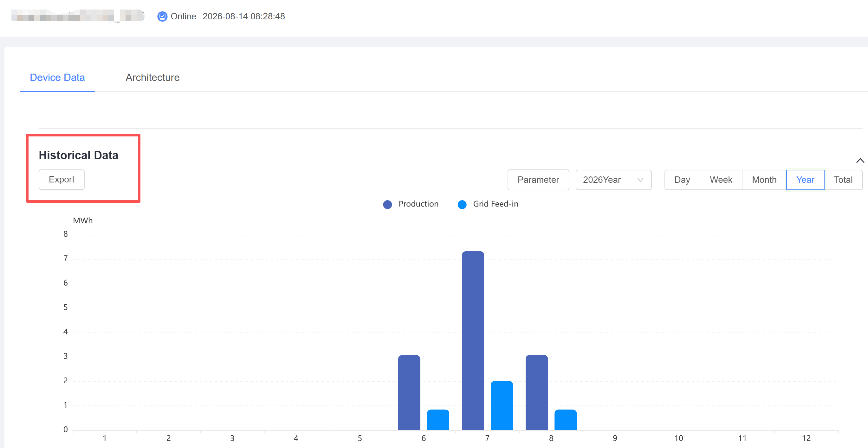The image size is (868, 448).
Task: Select the Total time range
Action: (x=843, y=180)
